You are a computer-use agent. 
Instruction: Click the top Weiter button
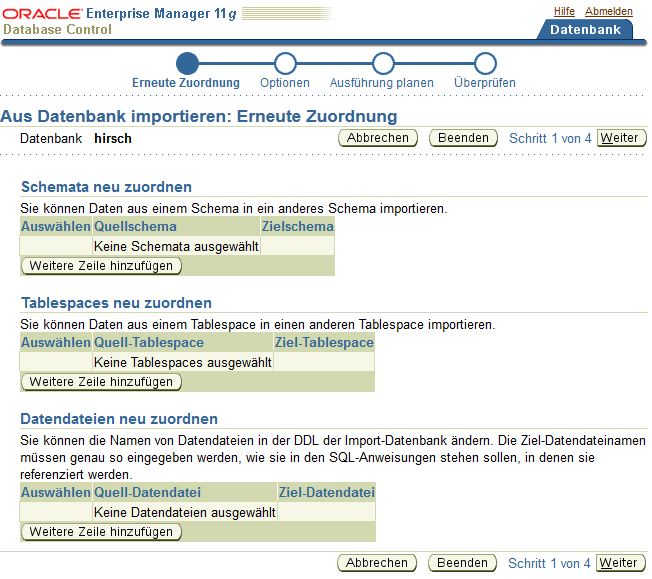coord(621,138)
